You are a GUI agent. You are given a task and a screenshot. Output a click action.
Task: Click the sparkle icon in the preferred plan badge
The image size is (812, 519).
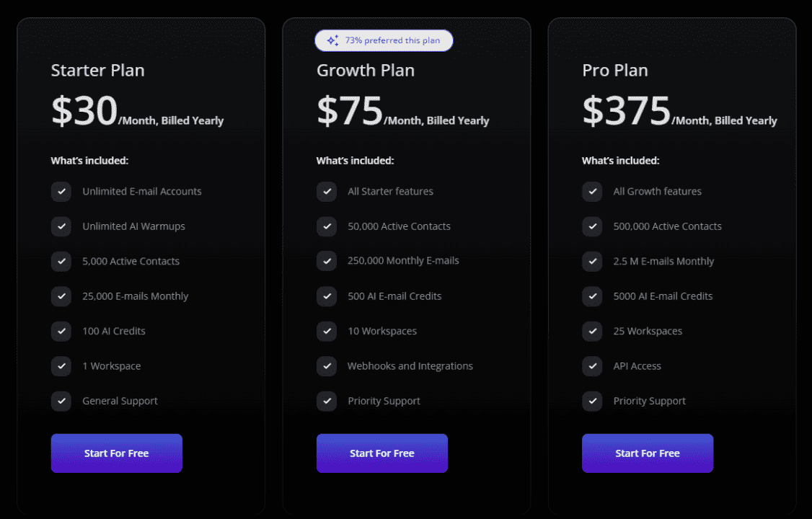coord(332,40)
